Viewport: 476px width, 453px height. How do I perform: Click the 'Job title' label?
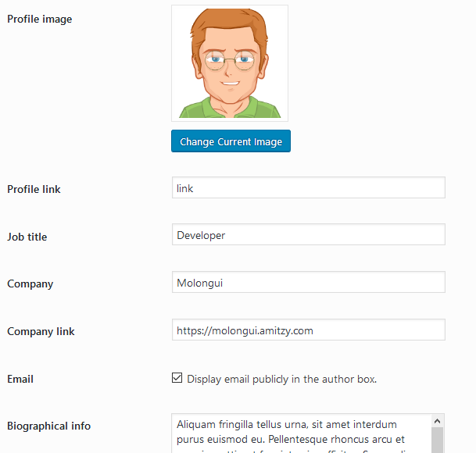[x=27, y=237]
